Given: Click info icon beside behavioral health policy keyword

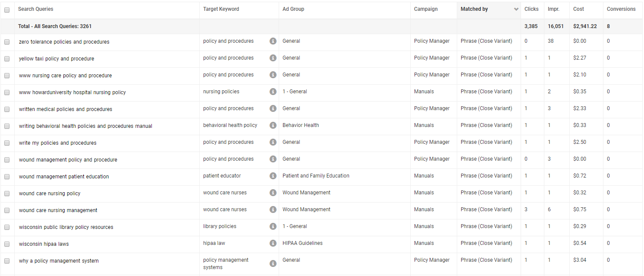Looking at the screenshot, I should 273,125.
